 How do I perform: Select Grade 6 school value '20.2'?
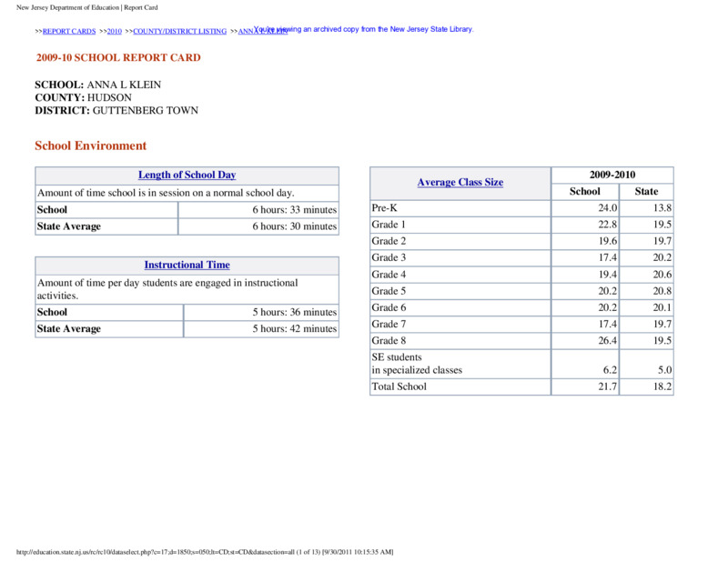[607, 307]
